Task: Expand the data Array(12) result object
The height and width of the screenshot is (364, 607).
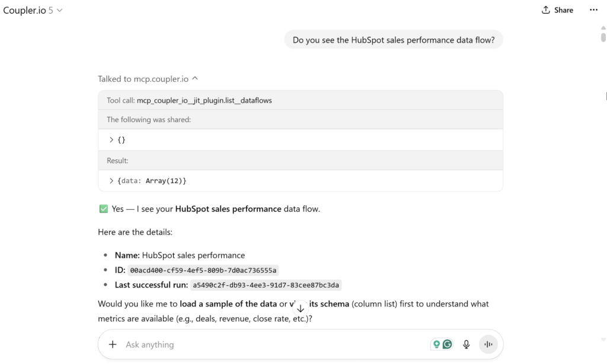Action: coord(111,180)
